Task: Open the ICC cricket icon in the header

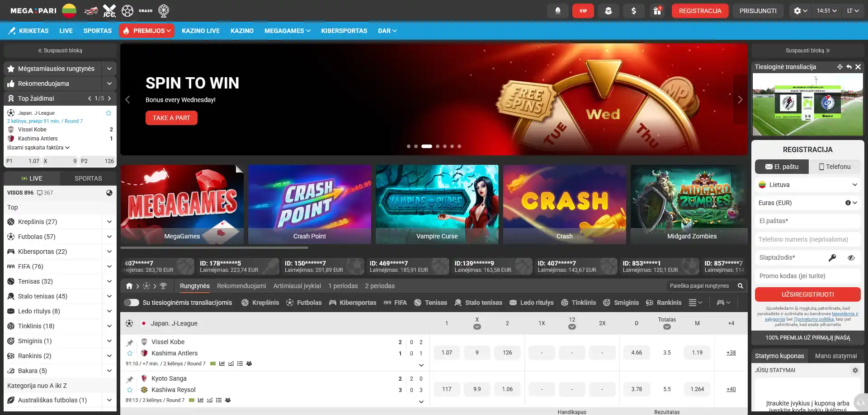Action: point(109,11)
